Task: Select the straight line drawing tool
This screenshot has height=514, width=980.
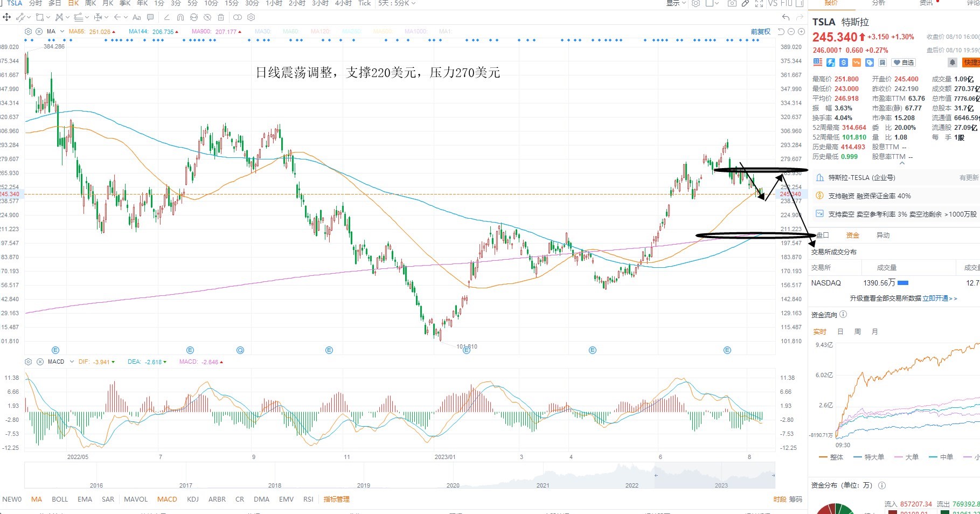Action: pyautogui.click(x=166, y=17)
